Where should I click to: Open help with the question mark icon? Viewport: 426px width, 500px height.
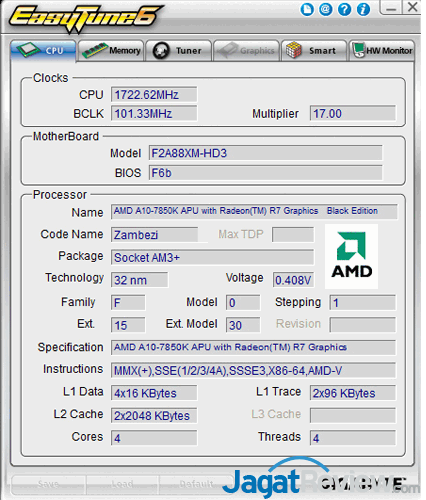tap(344, 9)
